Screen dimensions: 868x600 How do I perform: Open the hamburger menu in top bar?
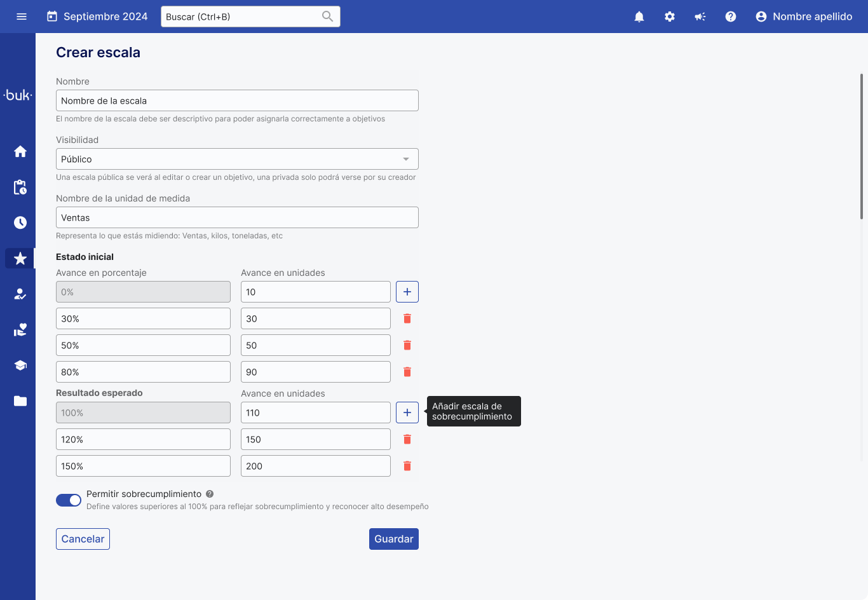click(x=22, y=17)
